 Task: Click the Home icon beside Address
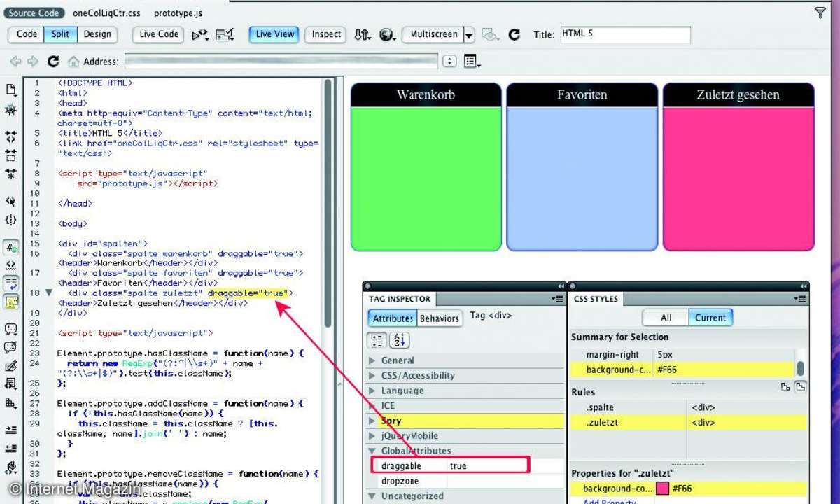tap(73, 62)
